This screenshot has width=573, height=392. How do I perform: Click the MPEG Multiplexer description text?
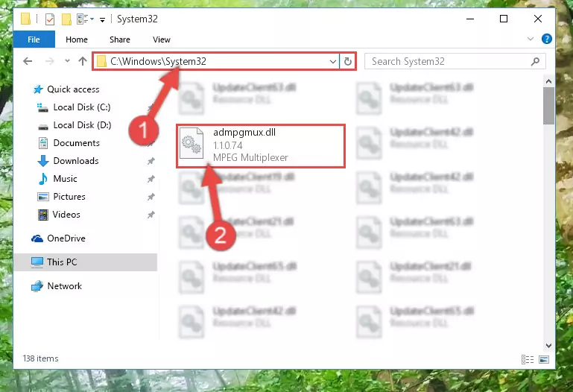[x=250, y=157]
